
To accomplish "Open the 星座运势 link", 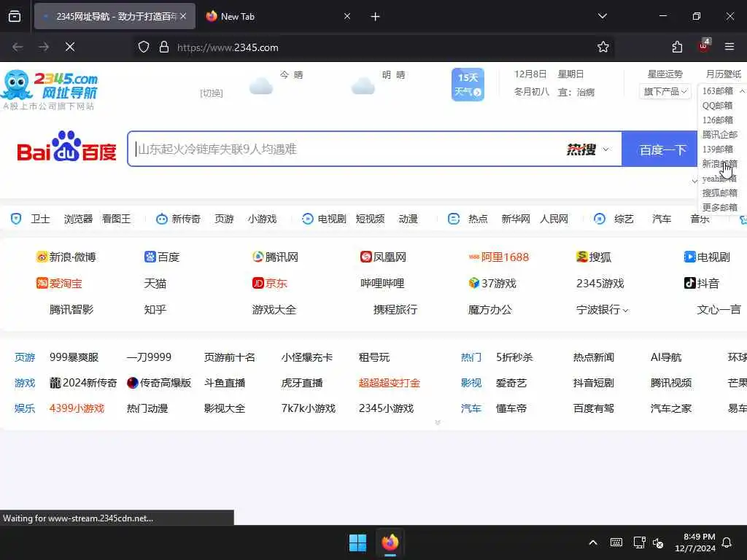I will tap(665, 74).
